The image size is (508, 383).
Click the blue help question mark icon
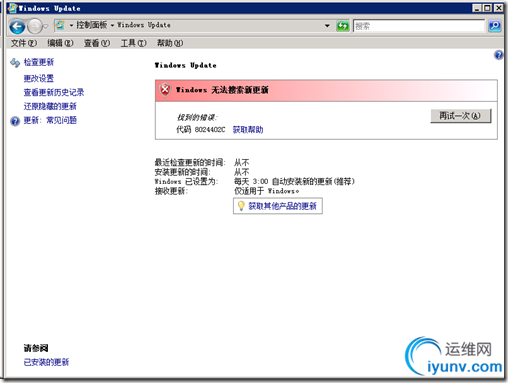coord(499,55)
